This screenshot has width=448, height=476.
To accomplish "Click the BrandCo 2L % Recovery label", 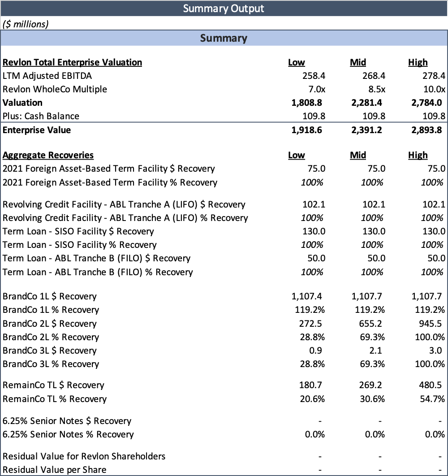I will (x=51, y=337).
